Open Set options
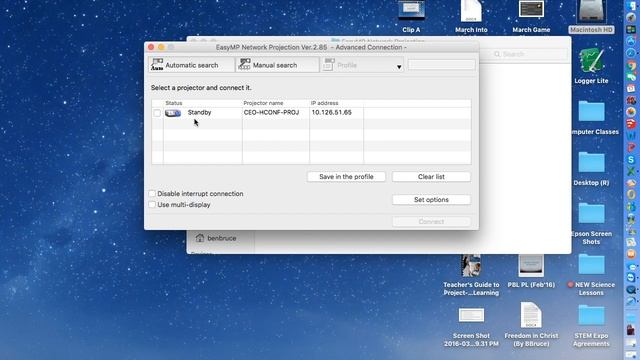This screenshot has width=640, height=360. (431, 200)
